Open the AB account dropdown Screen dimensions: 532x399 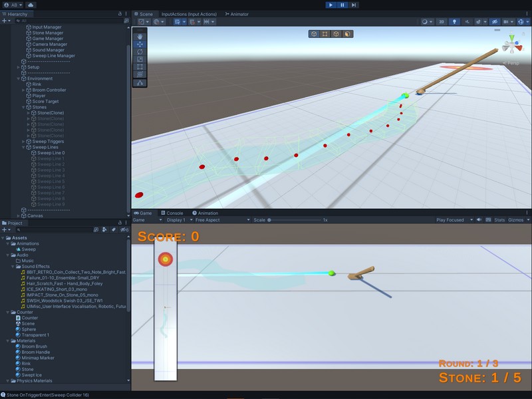coord(13,5)
